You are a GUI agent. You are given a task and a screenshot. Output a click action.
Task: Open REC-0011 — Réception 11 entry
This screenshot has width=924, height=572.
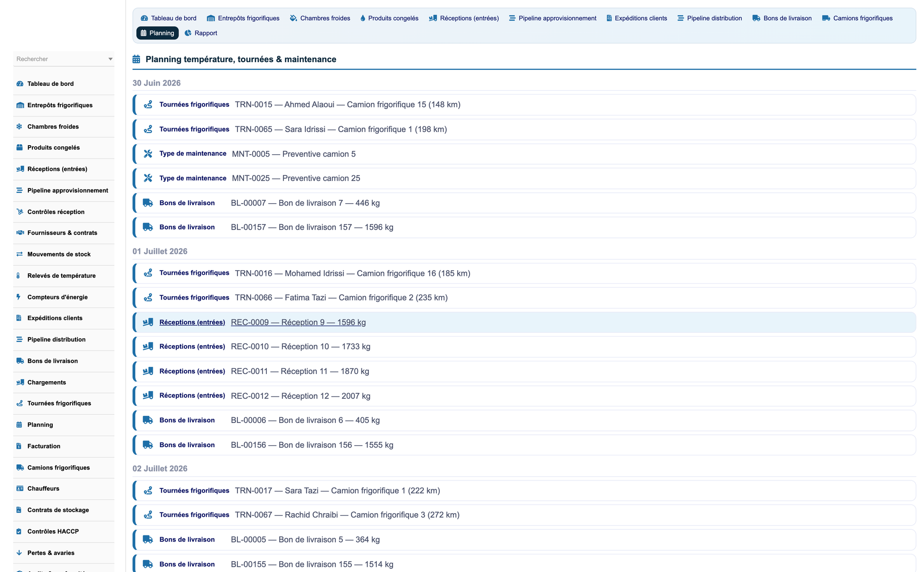point(524,371)
